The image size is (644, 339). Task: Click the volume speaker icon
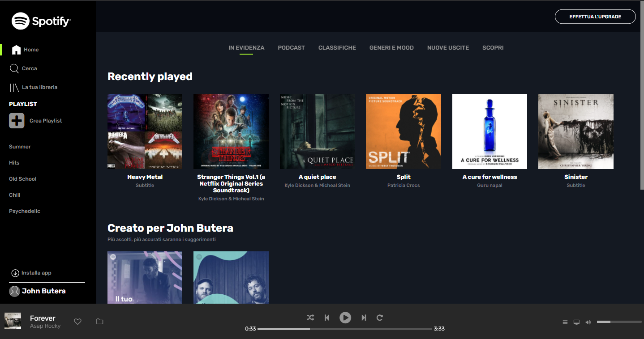point(588,322)
